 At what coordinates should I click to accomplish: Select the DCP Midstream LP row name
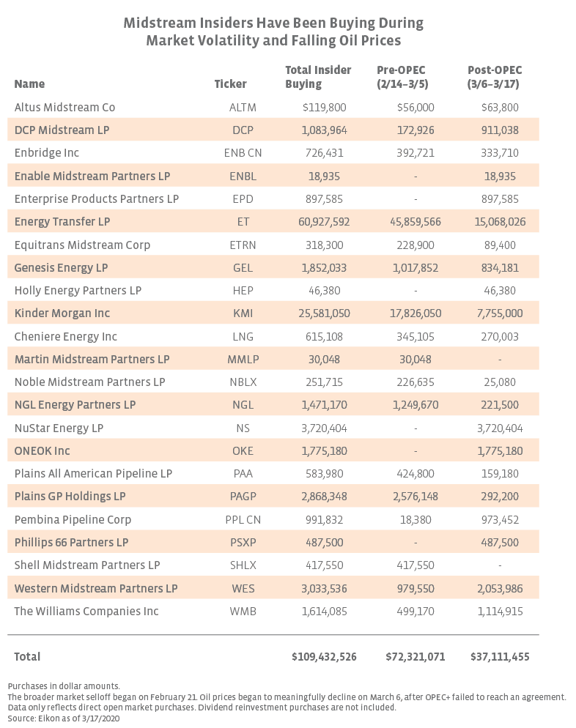tap(62, 130)
